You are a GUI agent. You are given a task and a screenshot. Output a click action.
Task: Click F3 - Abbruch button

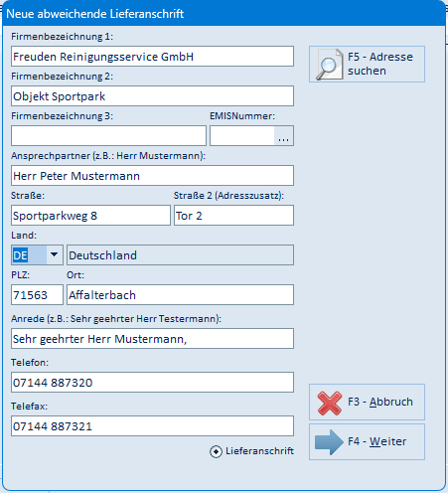(x=367, y=403)
